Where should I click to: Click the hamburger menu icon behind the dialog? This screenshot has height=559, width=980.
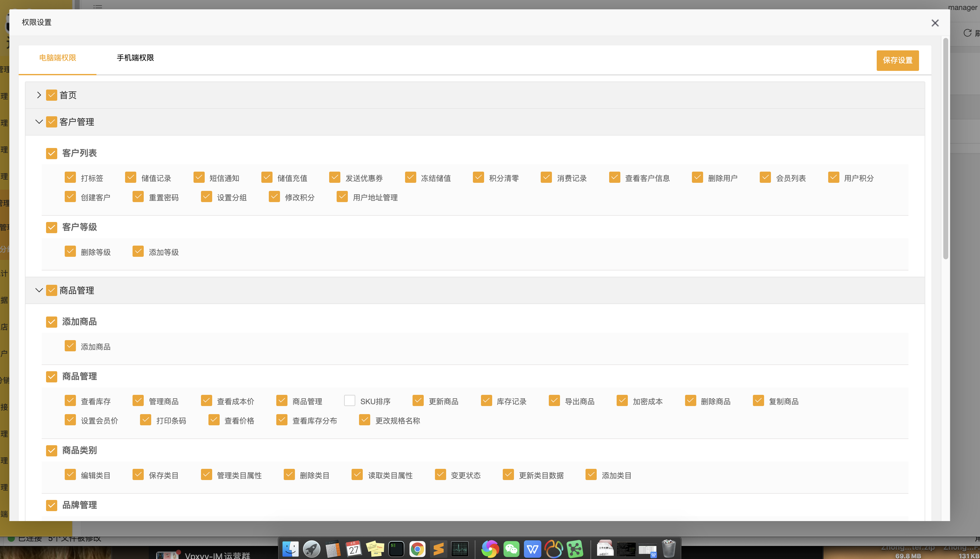[98, 7]
